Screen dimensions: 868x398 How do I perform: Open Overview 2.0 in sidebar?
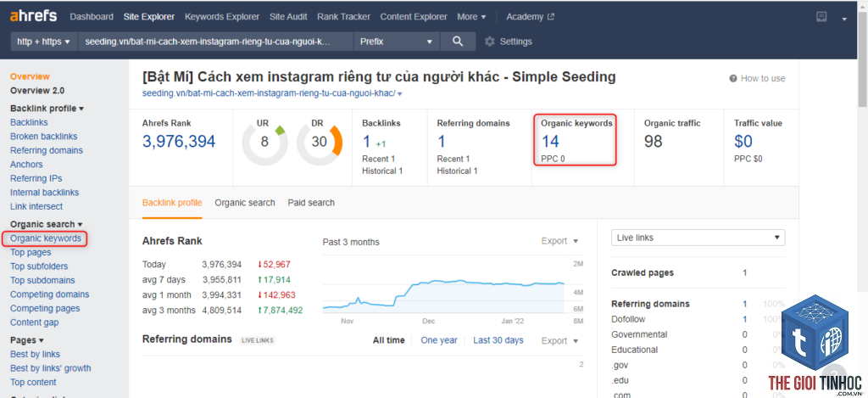click(37, 90)
